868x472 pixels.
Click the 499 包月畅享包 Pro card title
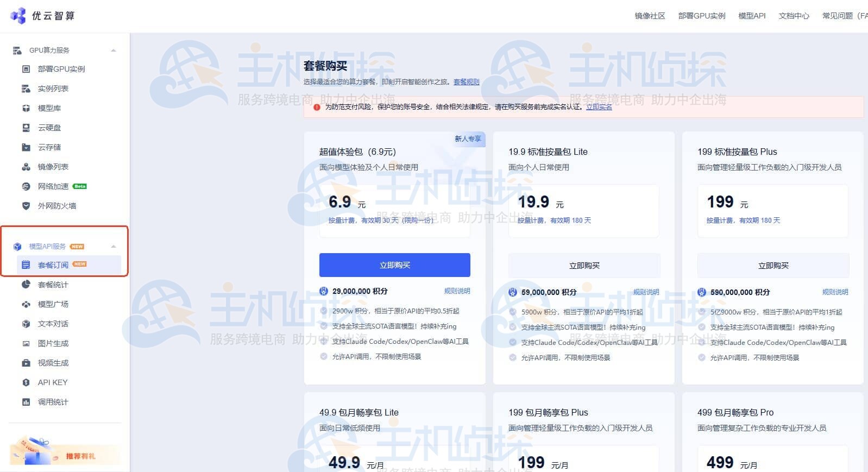coord(735,412)
